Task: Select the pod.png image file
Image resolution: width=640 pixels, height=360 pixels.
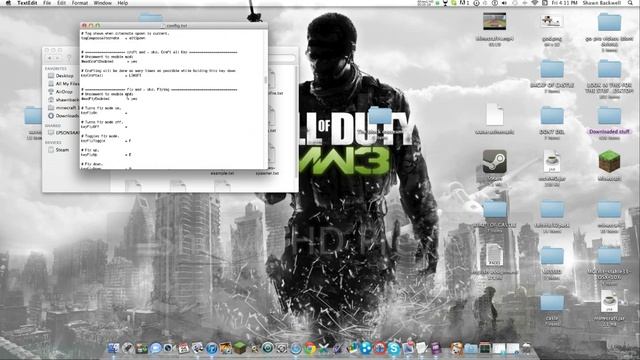Action: pyautogui.click(x=552, y=21)
